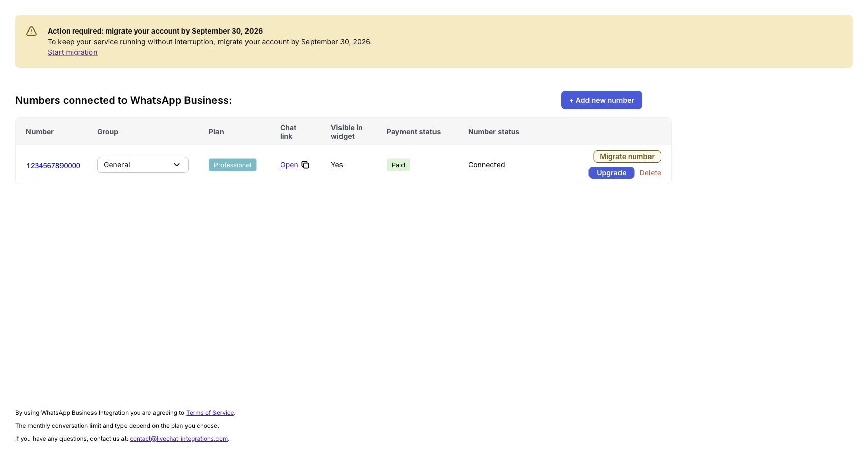Click the Connected number status text
The image size is (868, 468).
click(486, 165)
